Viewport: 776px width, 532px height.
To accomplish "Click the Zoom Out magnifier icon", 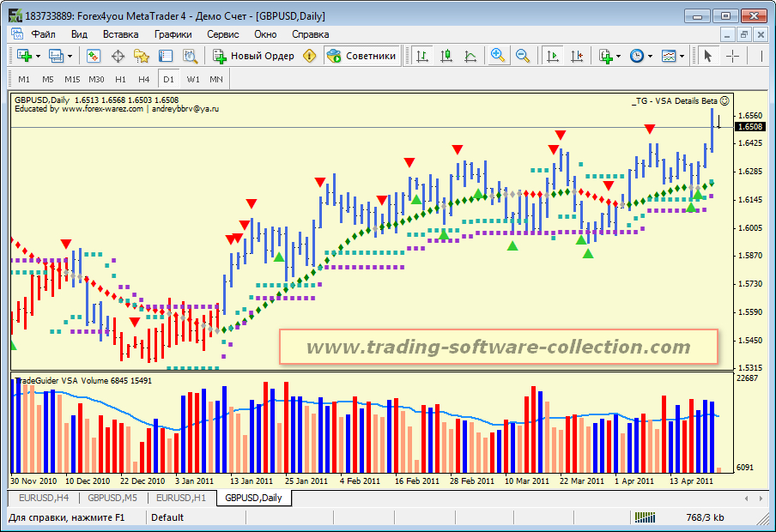I will pyautogui.click(x=522, y=56).
